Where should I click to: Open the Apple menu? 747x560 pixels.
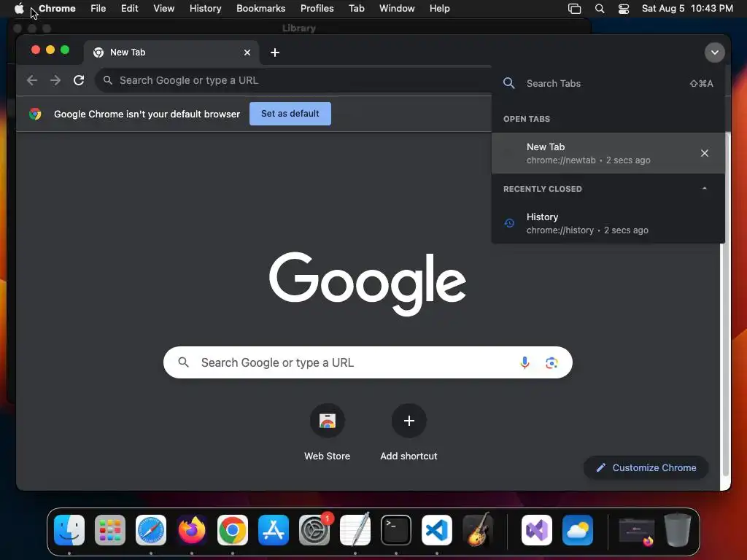pyautogui.click(x=19, y=9)
